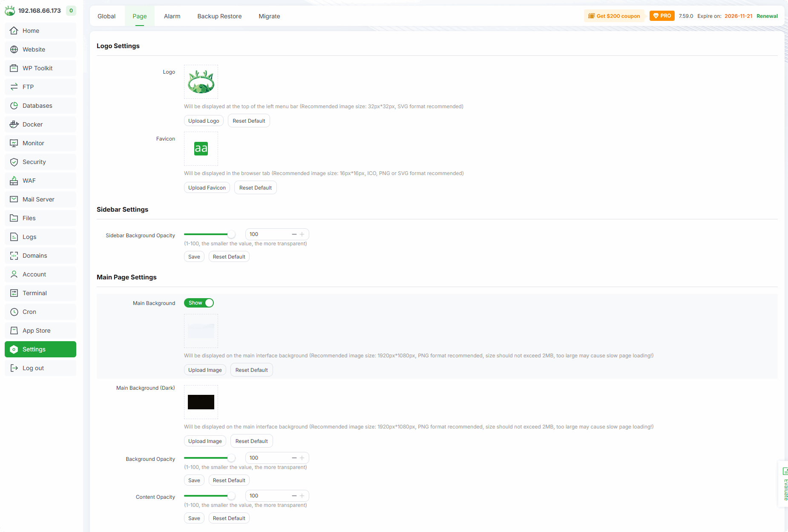The height and width of the screenshot is (532, 788).
Task: Upload Image for Main Background
Action: pyautogui.click(x=205, y=370)
